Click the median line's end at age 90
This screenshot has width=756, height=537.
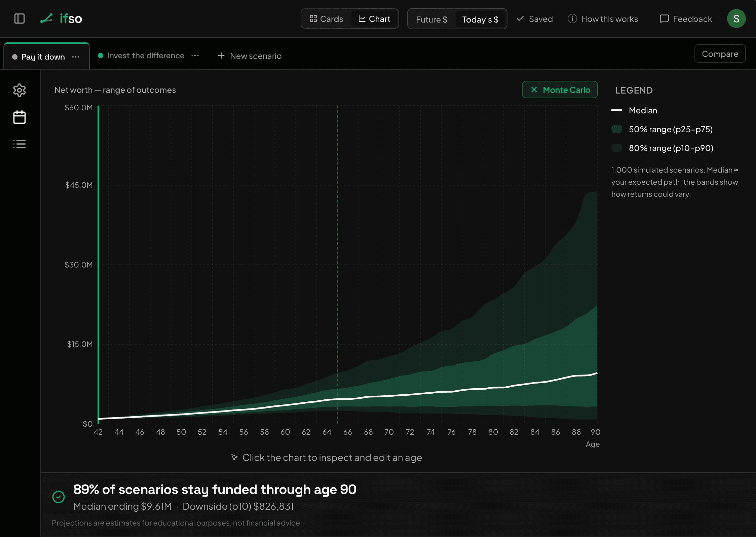597,373
